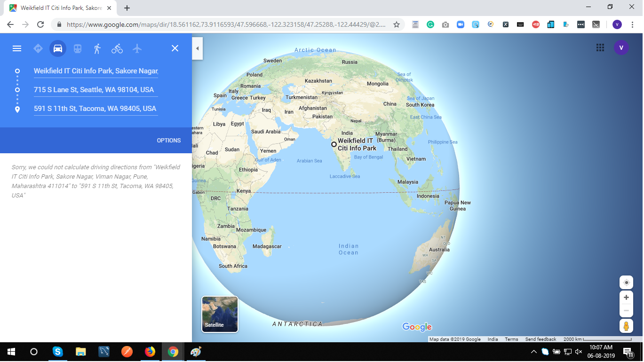This screenshot has height=362, width=644.
Task: Open the Chrome profile avatar
Action: (x=618, y=24)
